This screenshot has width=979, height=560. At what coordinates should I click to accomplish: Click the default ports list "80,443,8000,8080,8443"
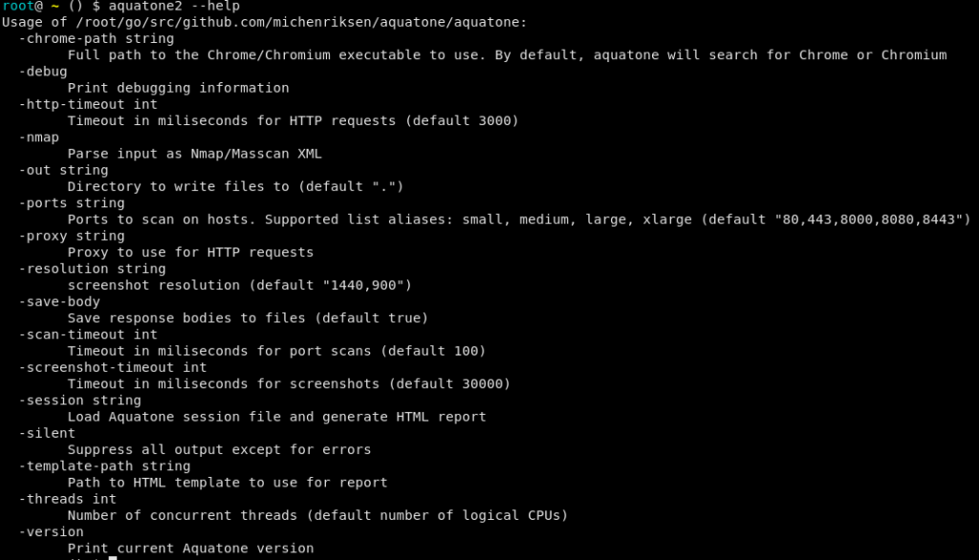pyautogui.click(x=868, y=220)
